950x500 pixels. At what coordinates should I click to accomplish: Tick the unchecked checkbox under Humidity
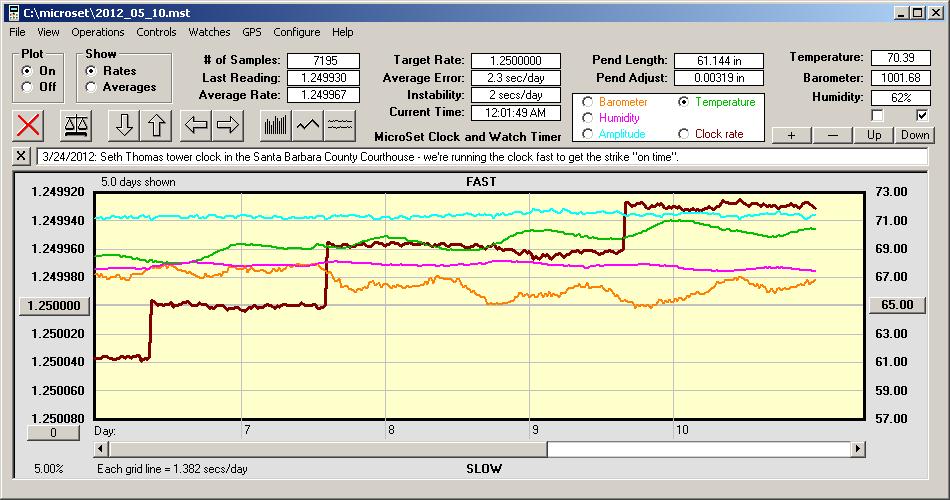pos(877,115)
